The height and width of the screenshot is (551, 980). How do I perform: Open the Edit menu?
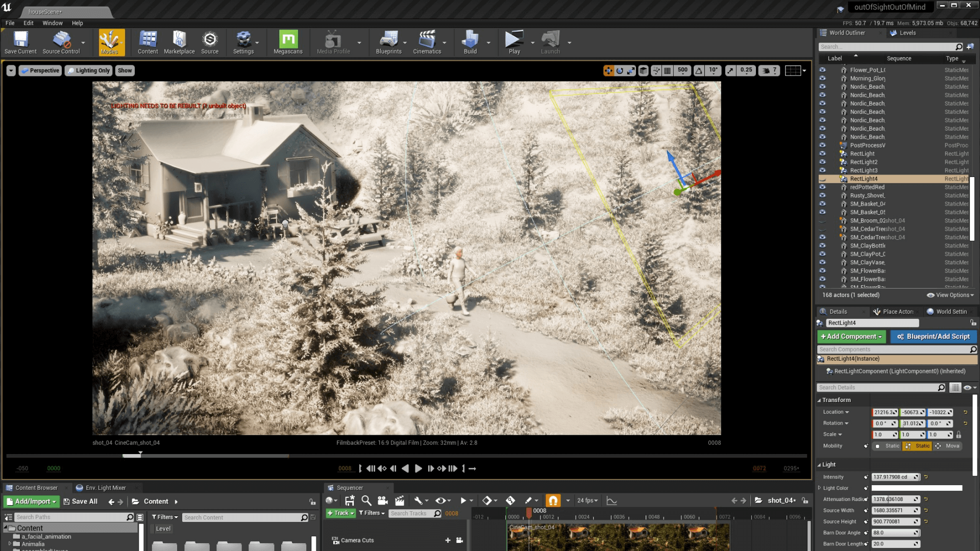click(x=28, y=23)
